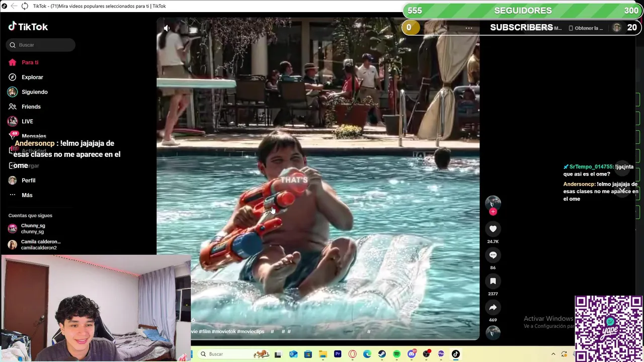Open Outlook from the taskbar
Image resolution: width=644 pixels, height=362 pixels.
293,354
